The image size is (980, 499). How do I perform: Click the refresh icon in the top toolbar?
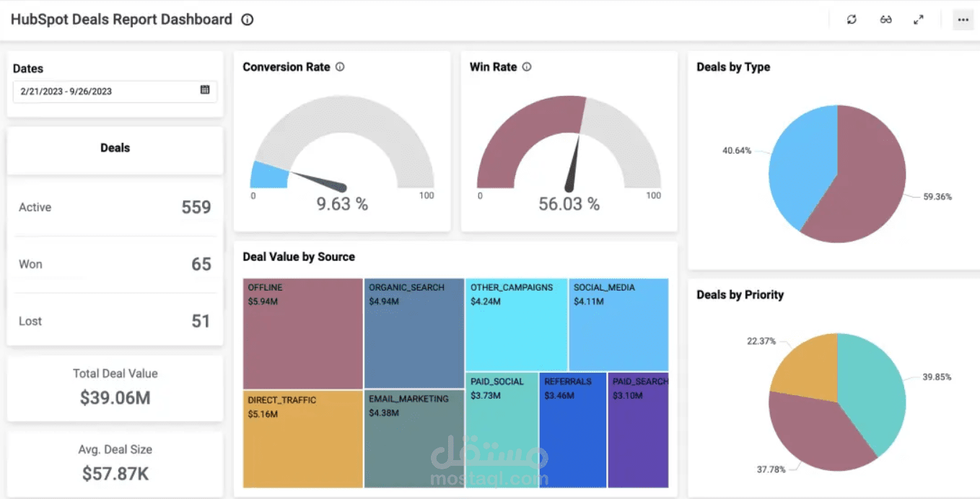tap(851, 19)
